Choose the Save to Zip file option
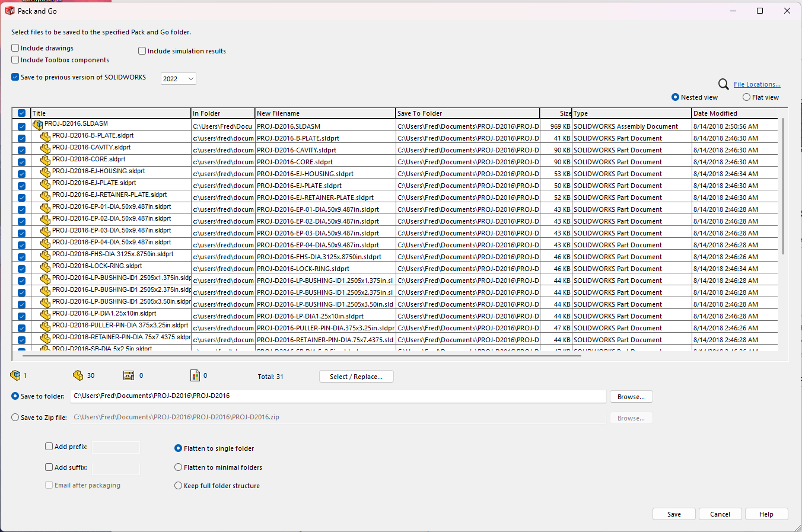The height and width of the screenshot is (532, 802). pyautogui.click(x=15, y=418)
